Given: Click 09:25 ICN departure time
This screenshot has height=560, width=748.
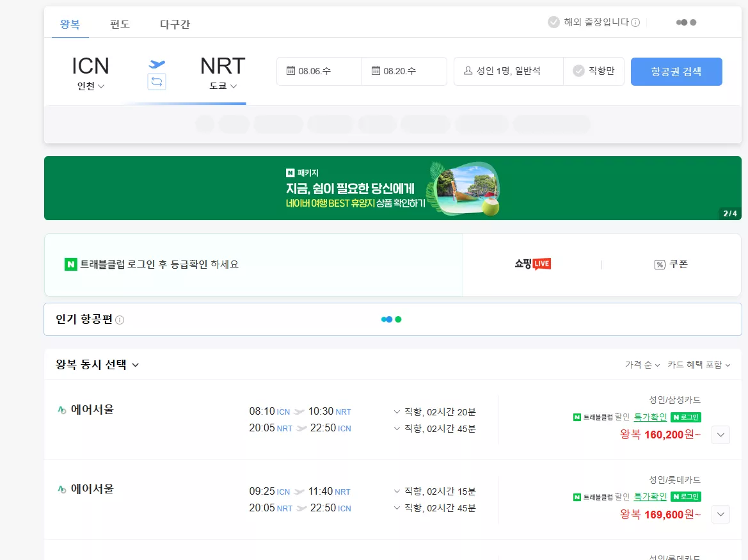Looking at the screenshot, I should (x=269, y=491).
